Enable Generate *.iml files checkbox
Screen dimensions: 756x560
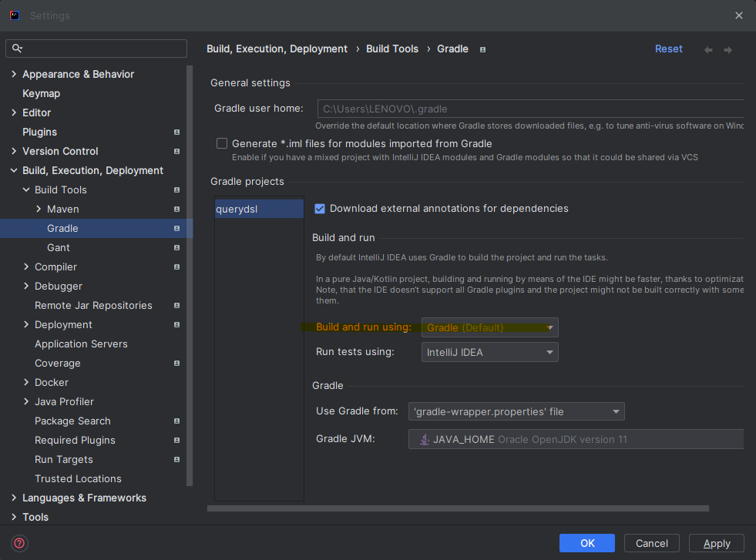(x=222, y=143)
